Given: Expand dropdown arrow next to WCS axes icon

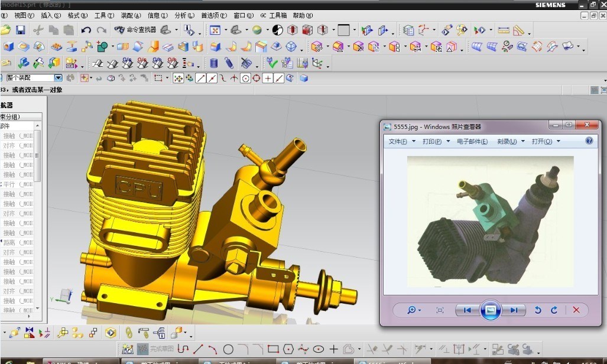Looking at the screenshot, I should [x=434, y=30].
